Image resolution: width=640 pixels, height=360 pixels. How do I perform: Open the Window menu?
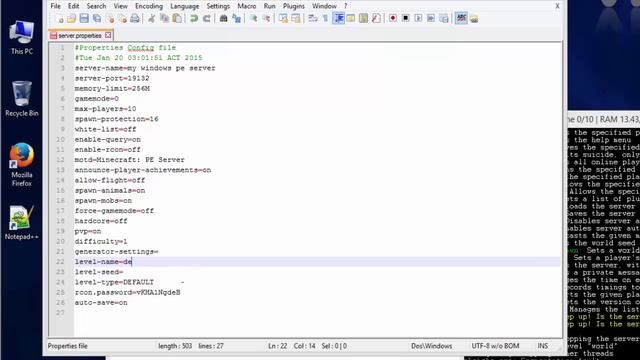324,6
